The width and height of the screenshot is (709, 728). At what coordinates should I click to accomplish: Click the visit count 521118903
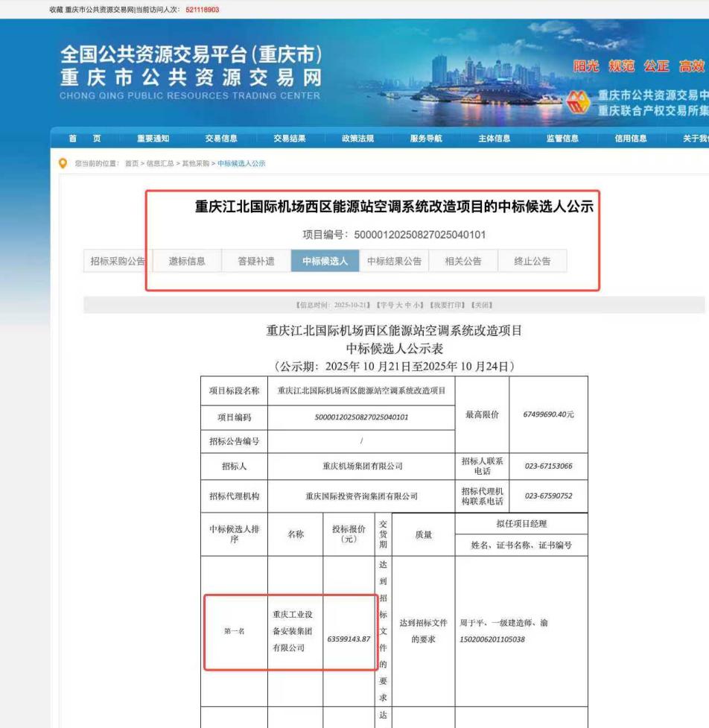pyautogui.click(x=203, y=9)
